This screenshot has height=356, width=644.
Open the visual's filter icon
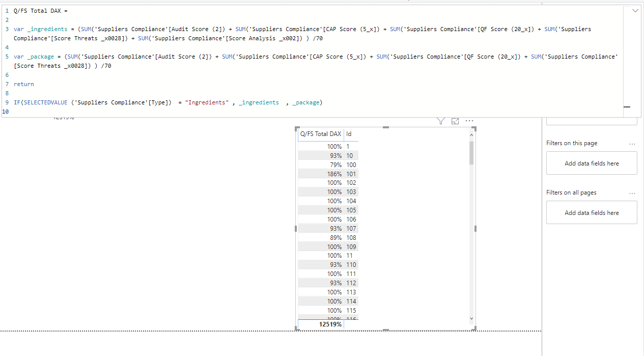[x=441, y=121]
